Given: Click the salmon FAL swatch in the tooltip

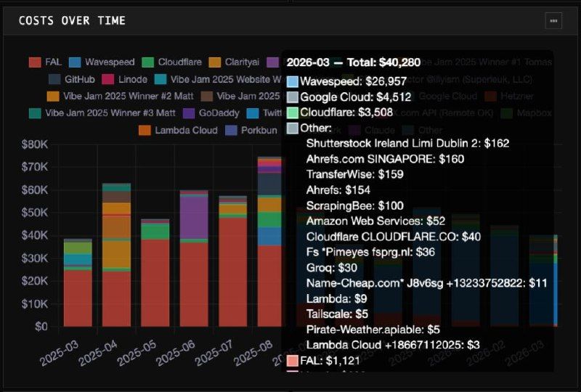Looking at the screenshot, I should [x=293, y=361].
